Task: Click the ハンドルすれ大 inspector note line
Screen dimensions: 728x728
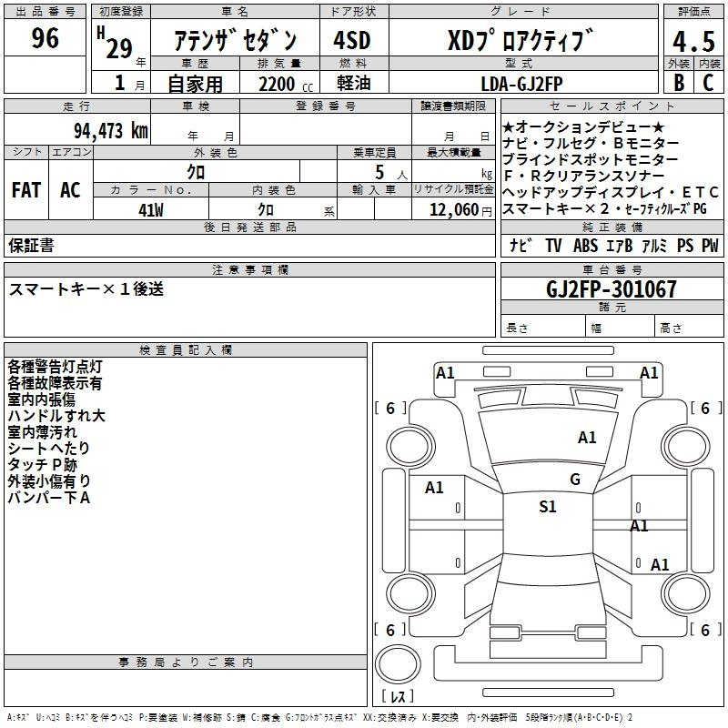Action: pos(56,416)
